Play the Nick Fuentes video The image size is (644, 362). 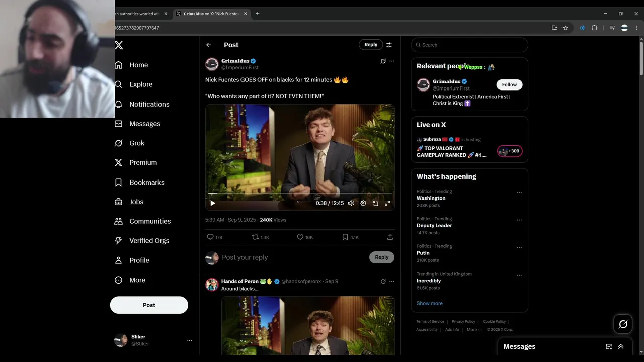[213, 203]
